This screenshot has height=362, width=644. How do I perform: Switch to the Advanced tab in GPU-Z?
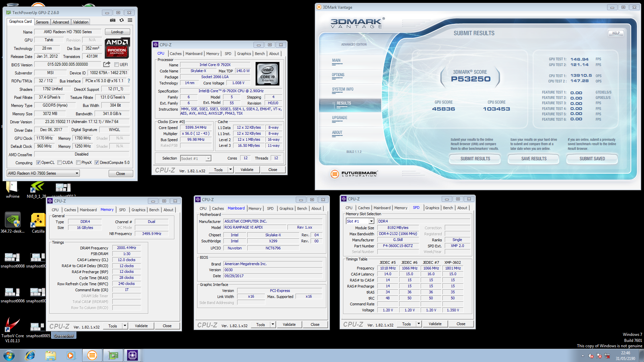61,22
